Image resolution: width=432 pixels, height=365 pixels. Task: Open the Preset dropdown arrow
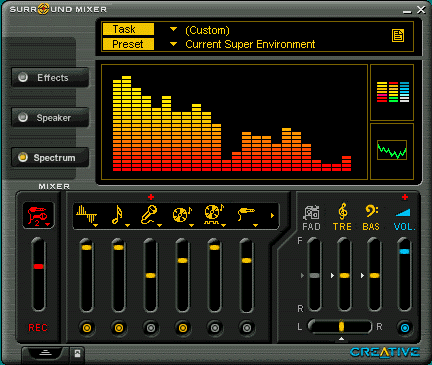click(x=173, y=44)
